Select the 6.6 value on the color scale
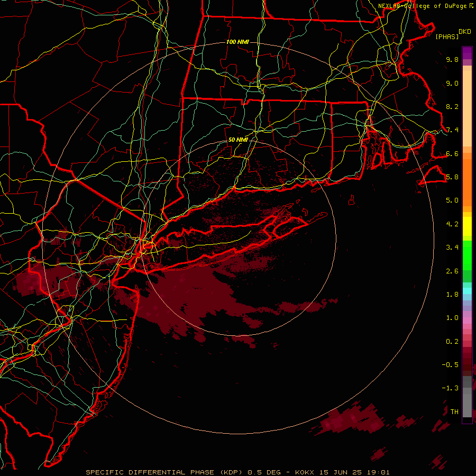Image resolution: width=476 pixels, height=476 pixels. tap(452, 153)
